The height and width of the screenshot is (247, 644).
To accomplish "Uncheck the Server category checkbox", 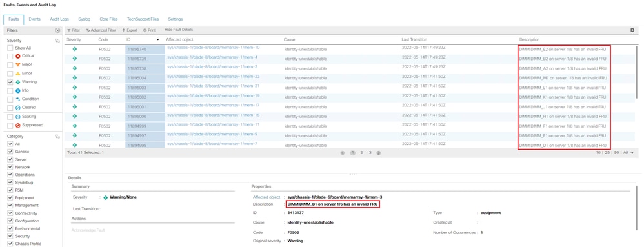I will point(10,159).
